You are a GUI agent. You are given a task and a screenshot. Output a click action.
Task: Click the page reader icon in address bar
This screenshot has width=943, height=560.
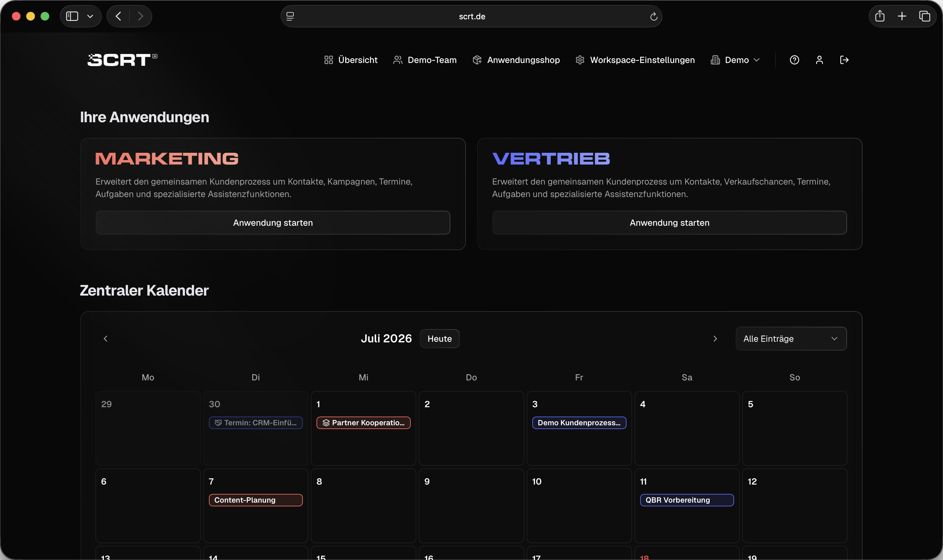point(290,16)
